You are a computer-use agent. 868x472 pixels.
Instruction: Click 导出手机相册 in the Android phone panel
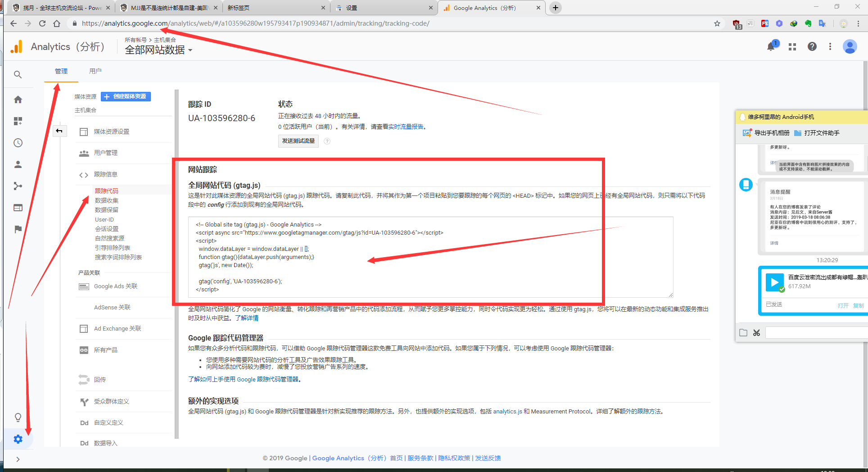pyautogui.click(x=766, y=133)
